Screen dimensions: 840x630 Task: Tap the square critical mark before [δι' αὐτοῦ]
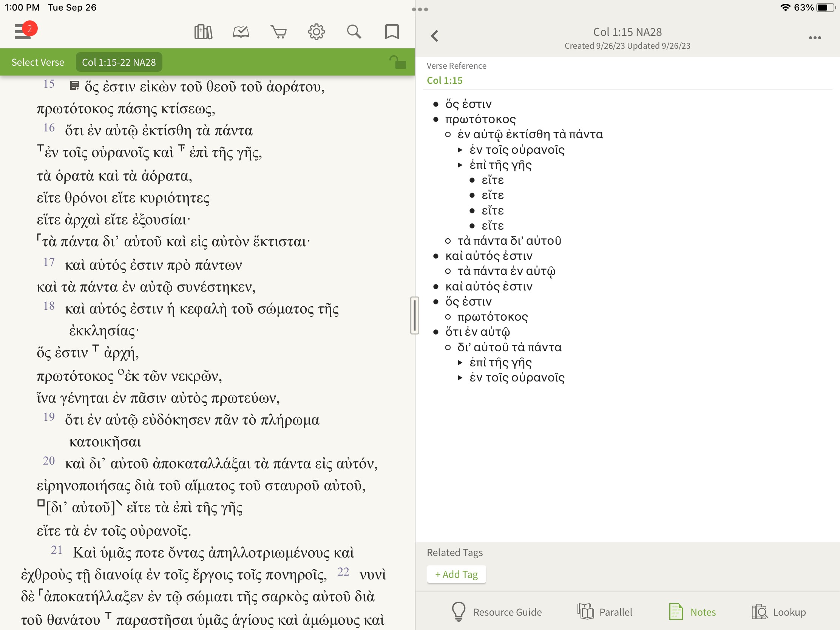[41, 503]
